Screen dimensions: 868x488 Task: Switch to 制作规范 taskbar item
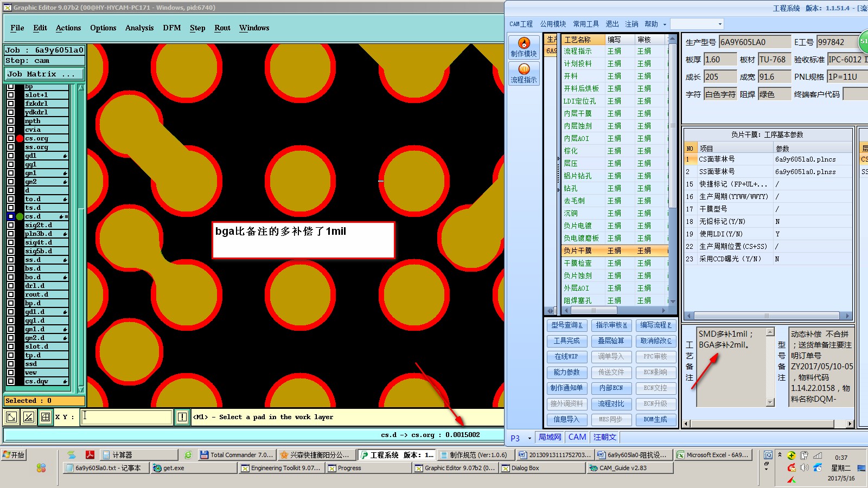(475, 455)
